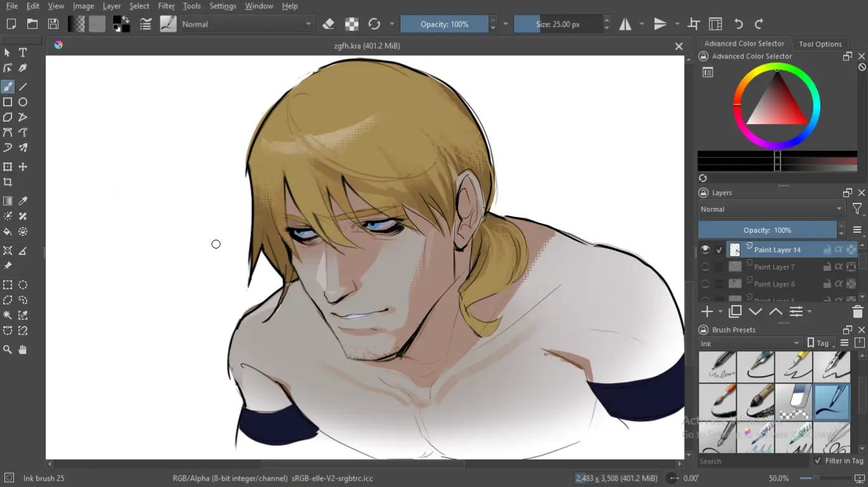
Task: Open the Normal blending mode dropdown in toolbar
Action: [x=246, y=24]
